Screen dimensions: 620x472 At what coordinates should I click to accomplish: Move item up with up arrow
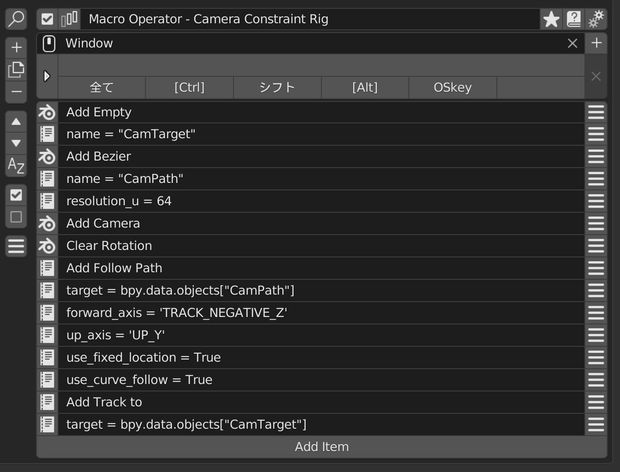pos(16,122)
